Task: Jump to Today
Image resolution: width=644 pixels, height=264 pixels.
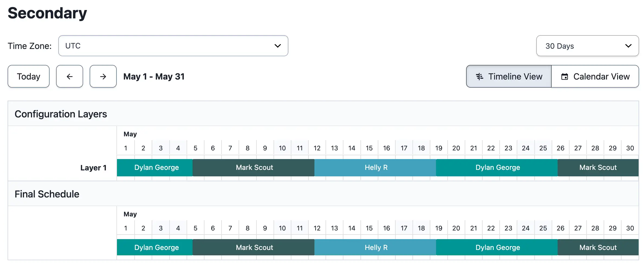Action: click(29, 77)
